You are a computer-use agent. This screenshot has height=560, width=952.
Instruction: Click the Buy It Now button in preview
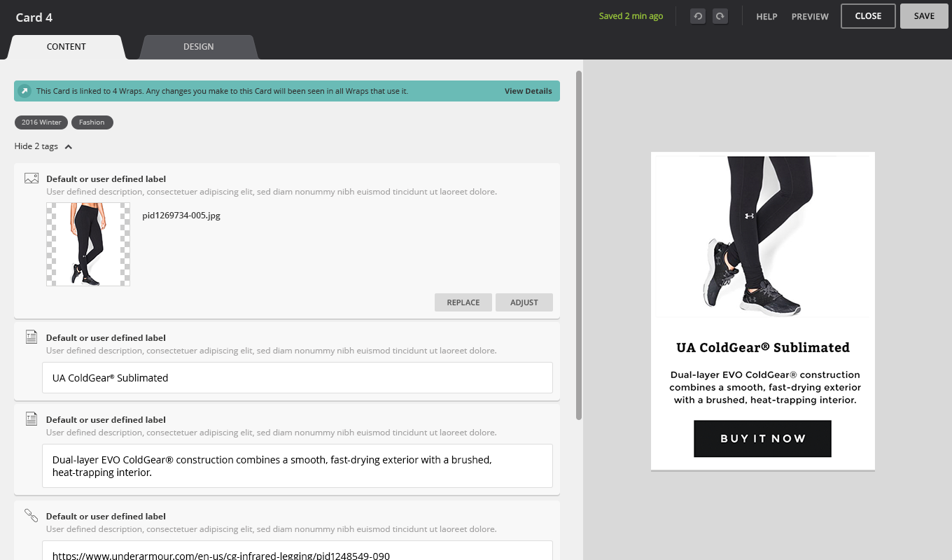762,439
